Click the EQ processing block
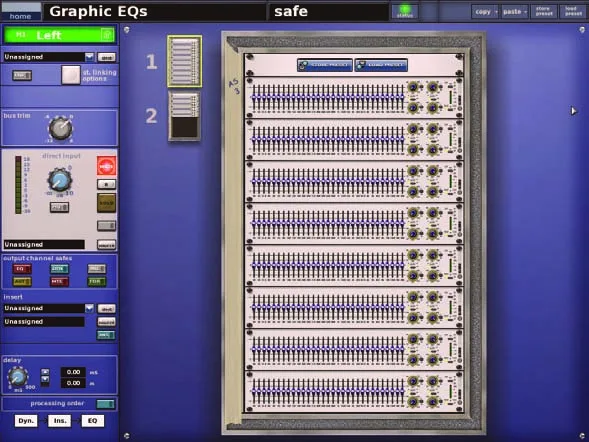Screen dimensions: 589x442 click(93, 421)
